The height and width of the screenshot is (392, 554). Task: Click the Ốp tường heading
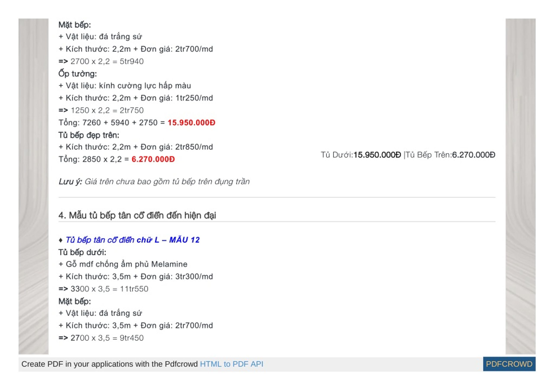pyautogui.click(x=77, y=74)
